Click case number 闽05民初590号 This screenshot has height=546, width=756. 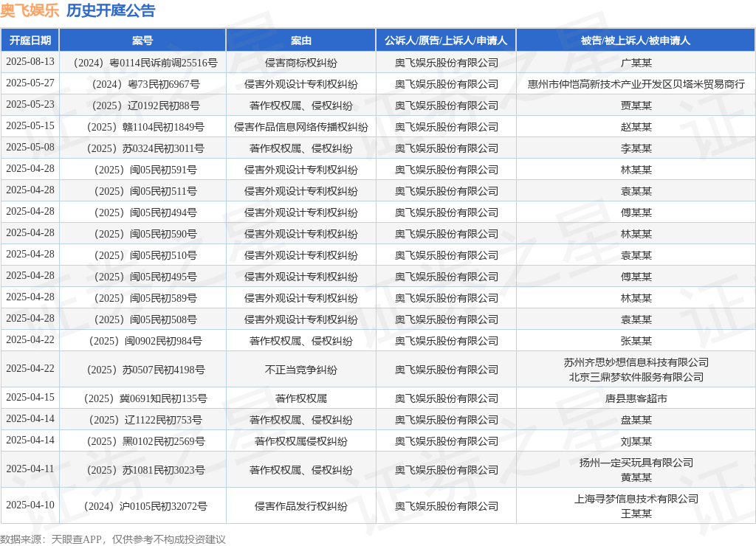point(145,234)
